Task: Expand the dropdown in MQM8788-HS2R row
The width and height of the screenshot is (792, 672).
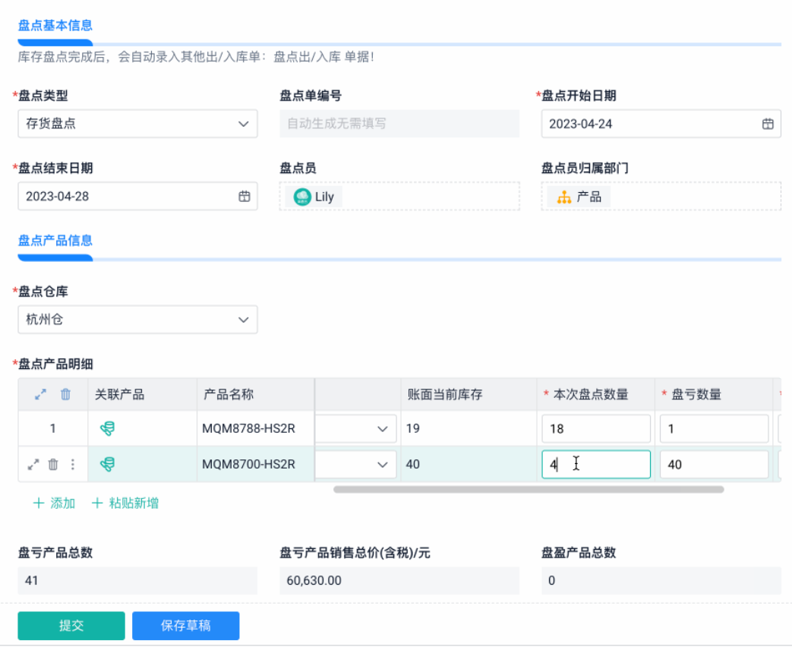Action: pos(382,429)
